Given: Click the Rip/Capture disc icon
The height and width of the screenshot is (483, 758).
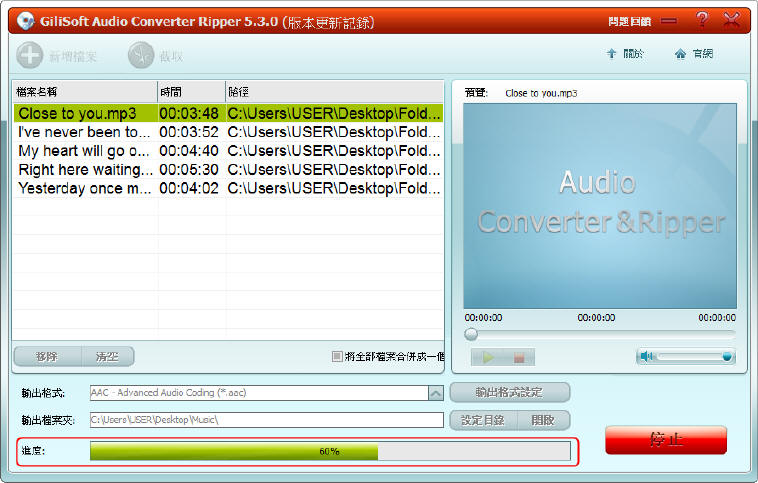Looking at the screenshot, I should [x=142, y=56].
